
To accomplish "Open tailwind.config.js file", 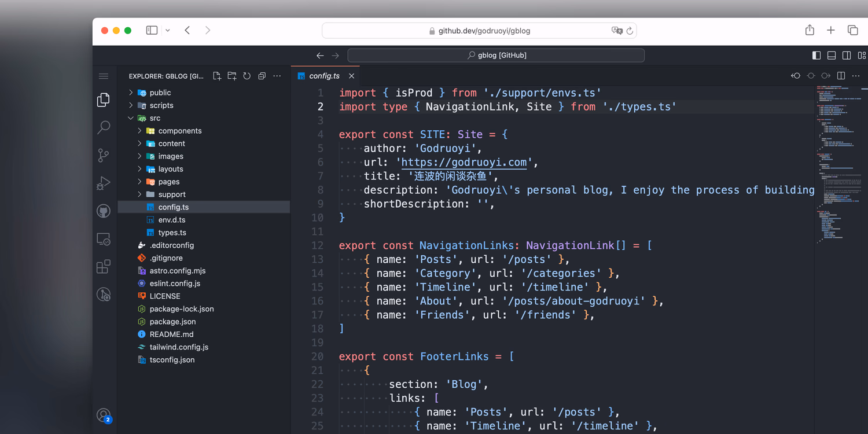I will pos(204,347).
